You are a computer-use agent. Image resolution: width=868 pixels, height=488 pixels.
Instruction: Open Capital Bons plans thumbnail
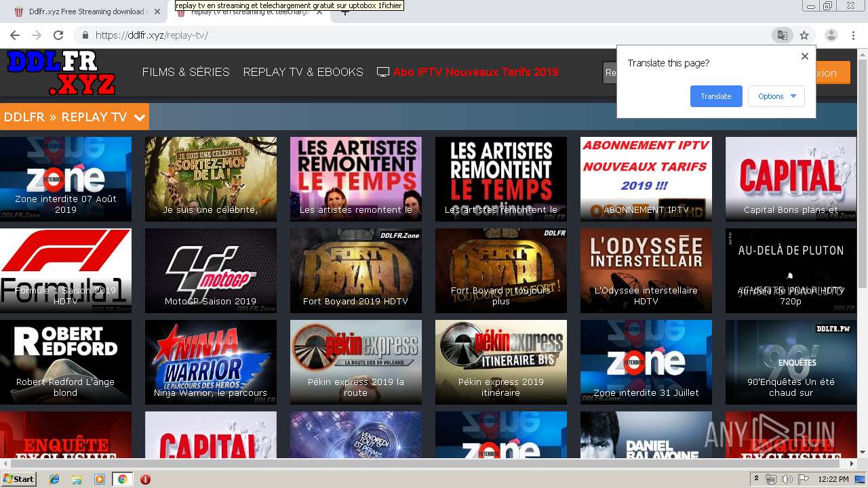pos(791,179)
